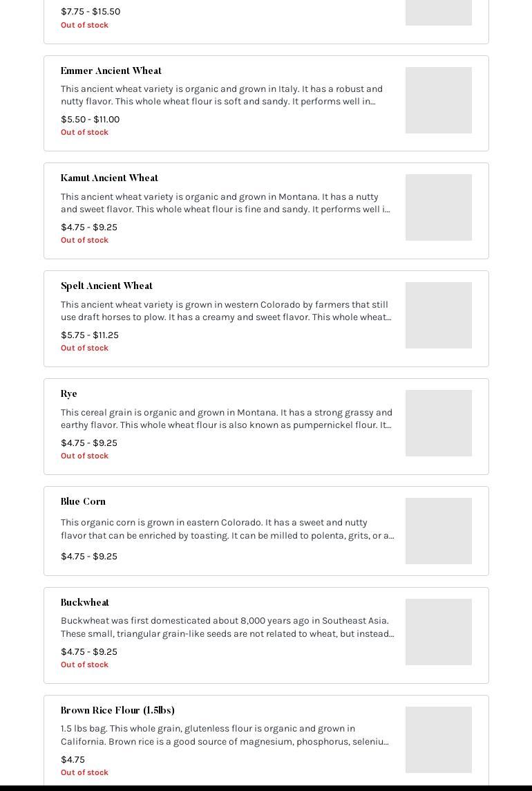Click the Kamut Ancient Wheat title
The image size is (532, 791).
(x=109, y=178)
